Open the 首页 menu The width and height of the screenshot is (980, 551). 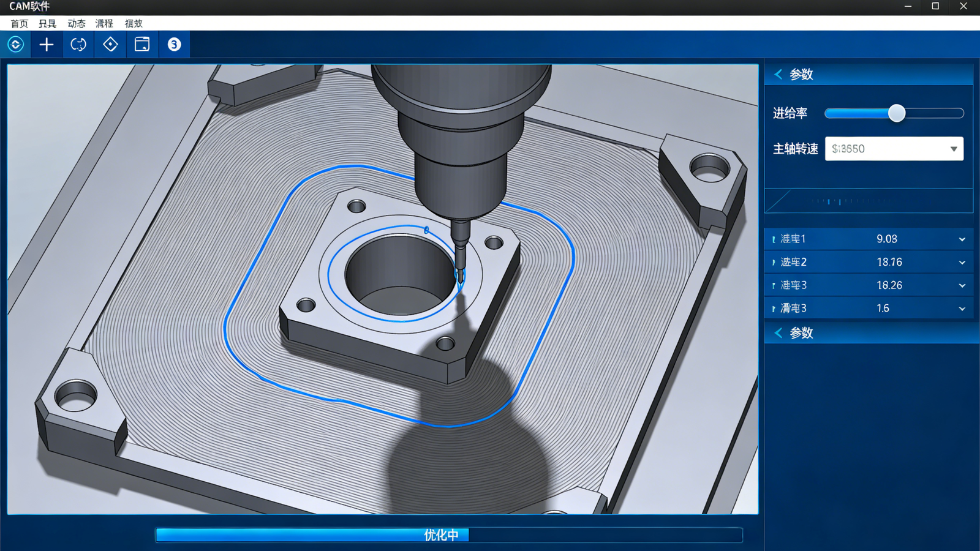click(x=19, y=23)
